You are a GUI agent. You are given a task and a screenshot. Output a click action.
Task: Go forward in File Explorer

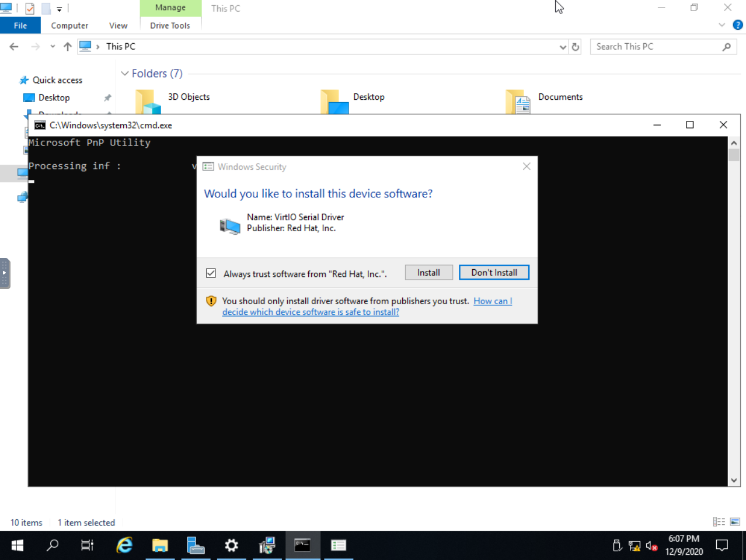coord(36,47)
